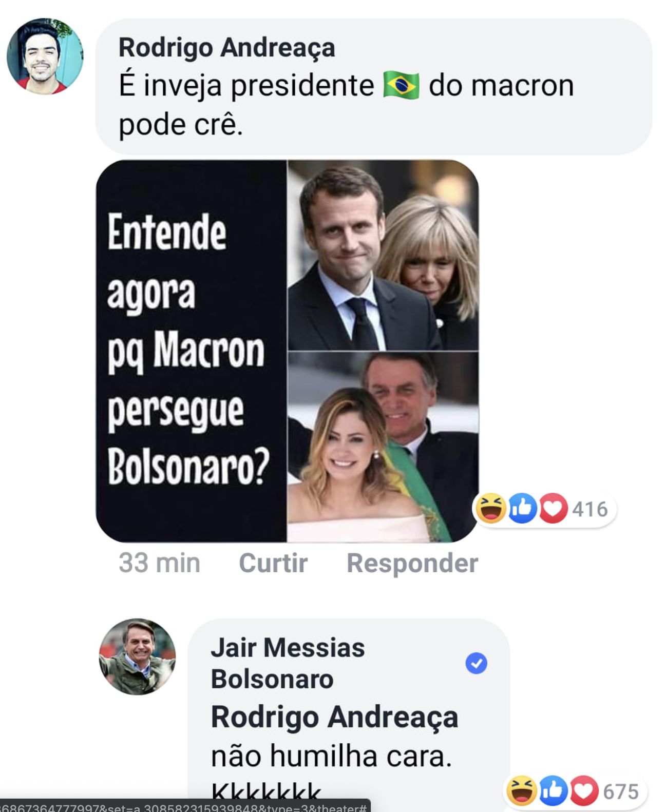This screenshot has width=666, height=812.
Task: Click the Rodrigo Andreaça commenter name
Action: [226, 48]
